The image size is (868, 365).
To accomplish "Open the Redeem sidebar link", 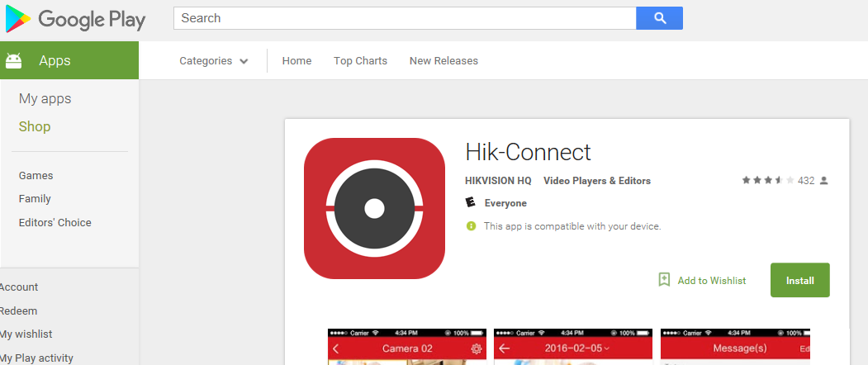I will pyautogui.click(x=18, y=310).
